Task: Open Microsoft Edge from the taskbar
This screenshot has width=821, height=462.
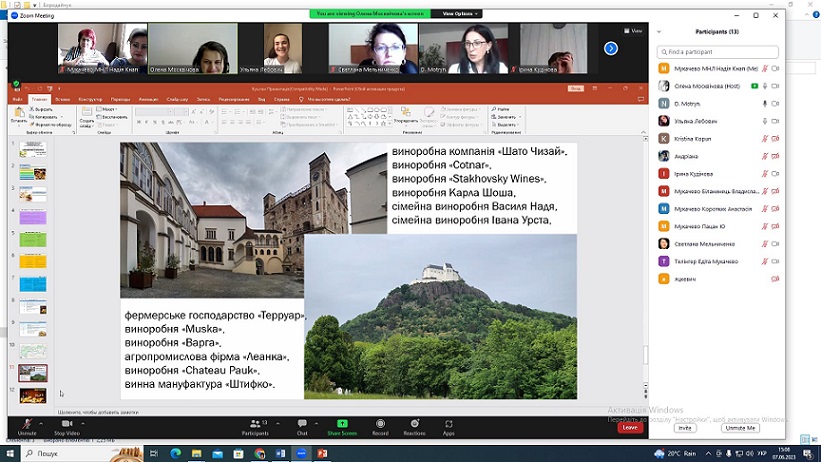Action: click(x=175, y=453)
